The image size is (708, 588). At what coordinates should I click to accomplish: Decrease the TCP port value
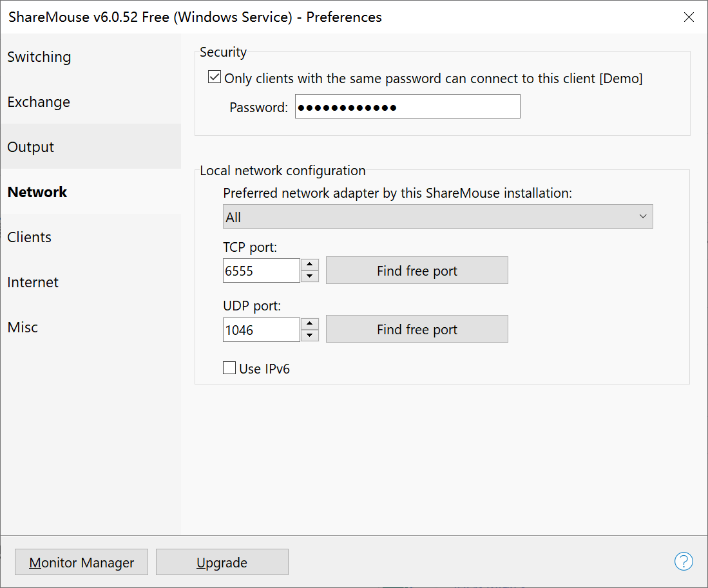310,276
